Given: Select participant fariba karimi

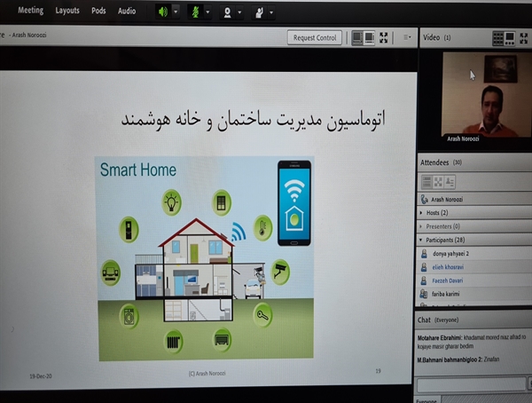Looking at the screenshot, I should tap(474, 294).
